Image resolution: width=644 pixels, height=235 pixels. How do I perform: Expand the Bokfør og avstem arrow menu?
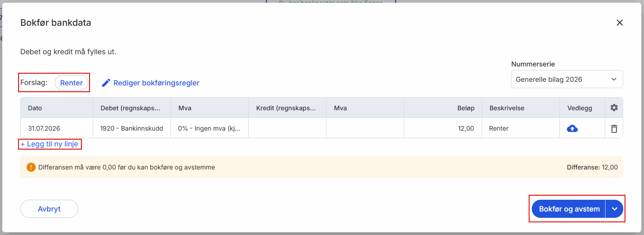pyautogui.click(x=614, y=209)
